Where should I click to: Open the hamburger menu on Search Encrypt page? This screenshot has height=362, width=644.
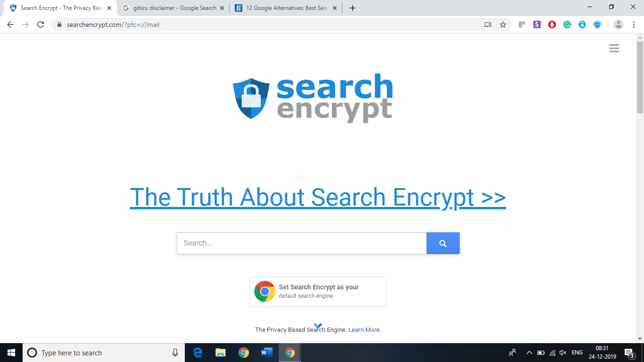tap(614, 49)
